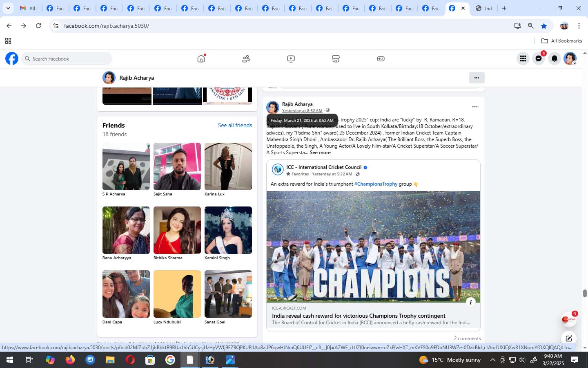Open the profile three-dot options button

[477, 78]
